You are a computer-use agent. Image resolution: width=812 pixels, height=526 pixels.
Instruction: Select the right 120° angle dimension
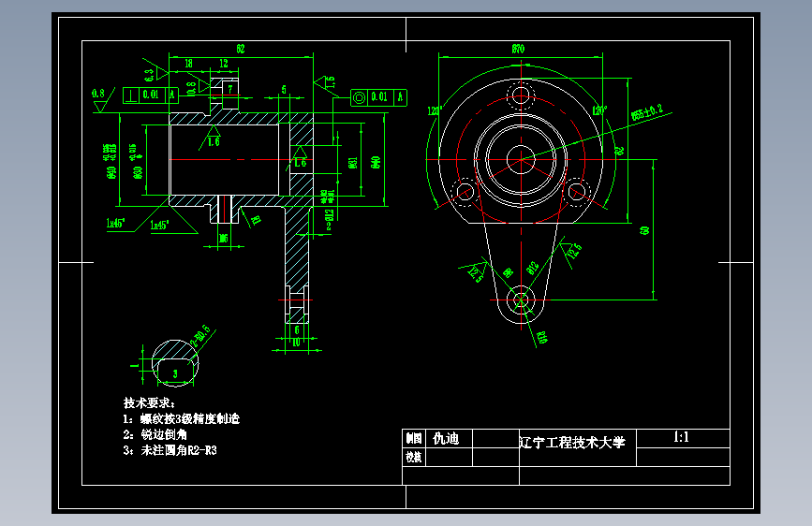[x=599, y=110]
